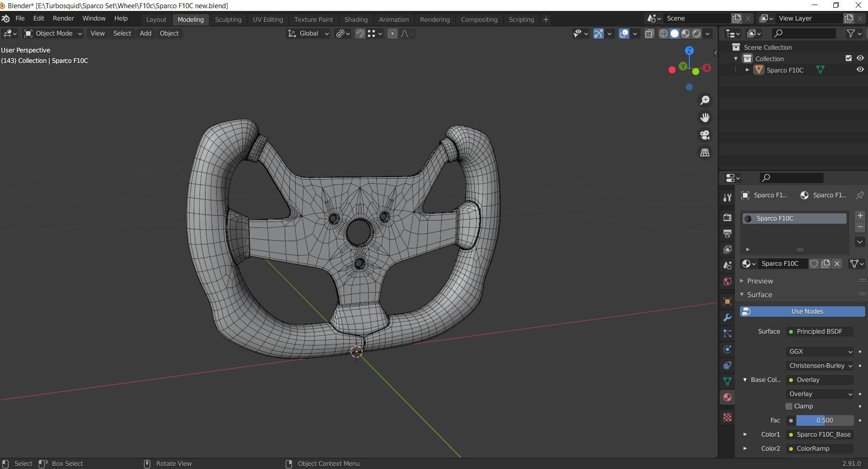Viewport: 868px width, 469px height.
Task: Open Global transform orientation dropdown
Action: (x=308, y=33)
